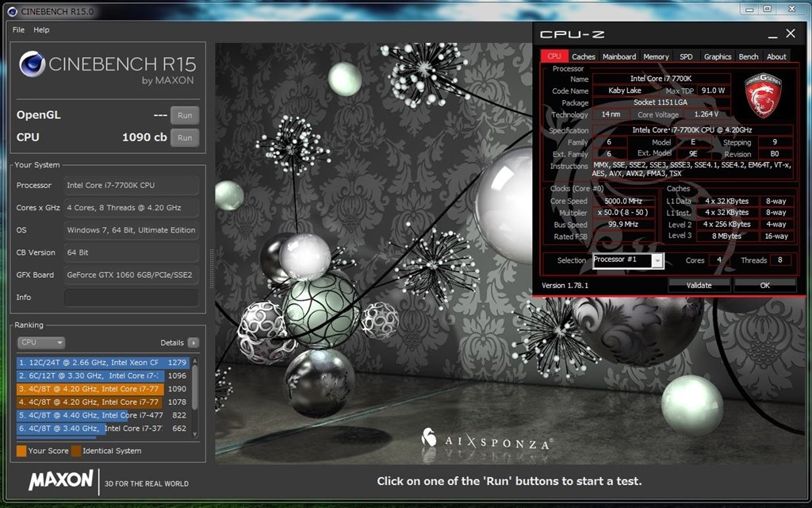Viewport: 812px width, 508px height.
Task: Click the ranking list scrollbar
Action: point(195,387)
